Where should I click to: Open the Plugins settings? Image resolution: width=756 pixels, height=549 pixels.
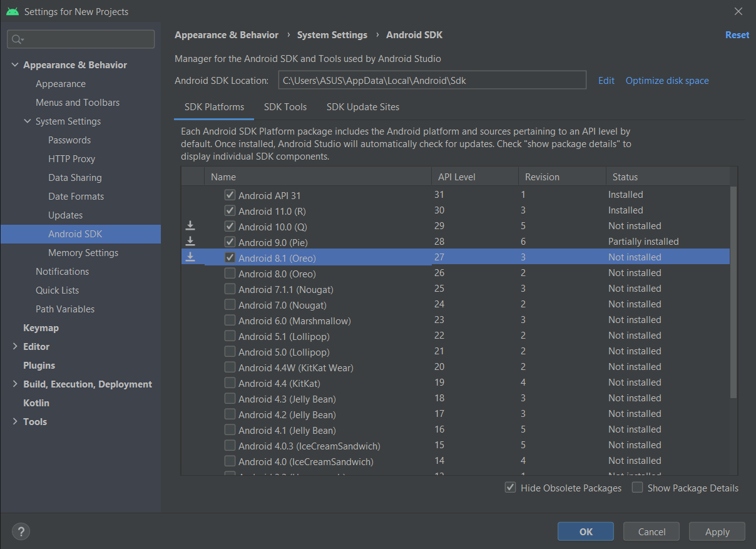pos(39,366)
